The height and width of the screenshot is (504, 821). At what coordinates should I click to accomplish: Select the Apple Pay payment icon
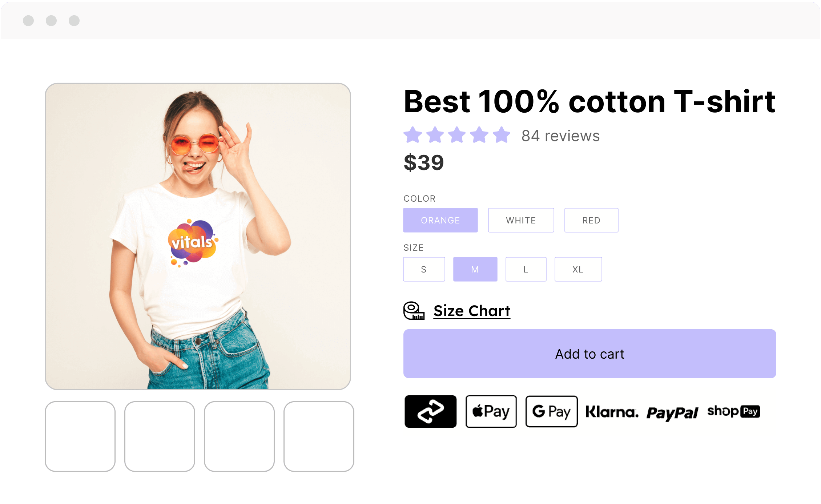[x=491, y=411]
